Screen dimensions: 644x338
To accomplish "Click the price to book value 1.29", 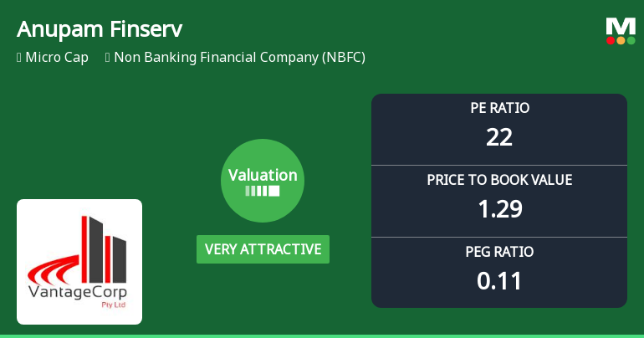I will 499,208.
